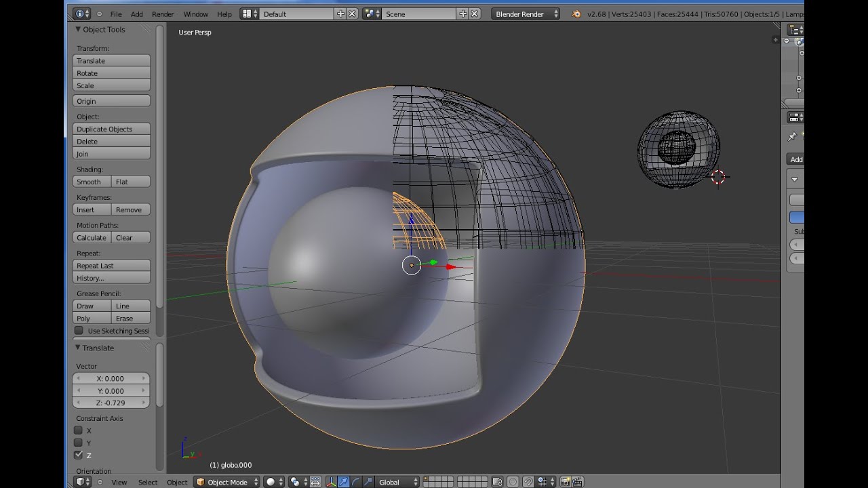Enable the X constraint axis checkbox

click(x=79, y=430)
